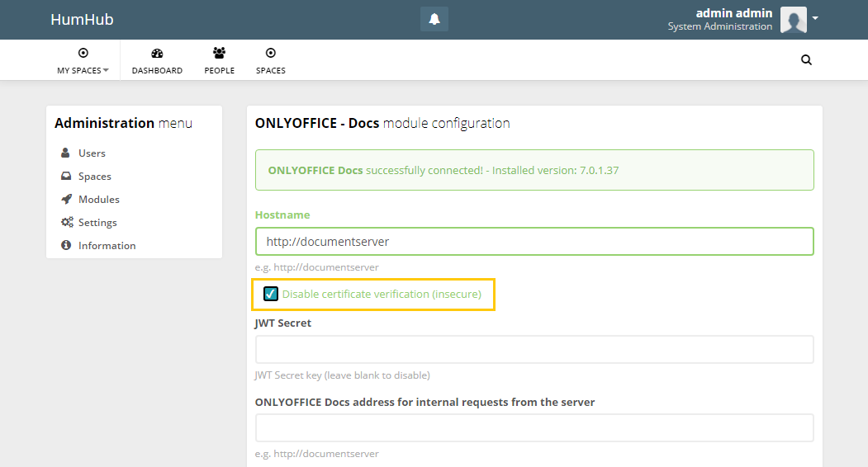Click the Settings gears icon
The image size is (868, 467).
pyautogui.click(x=67, y=222)
